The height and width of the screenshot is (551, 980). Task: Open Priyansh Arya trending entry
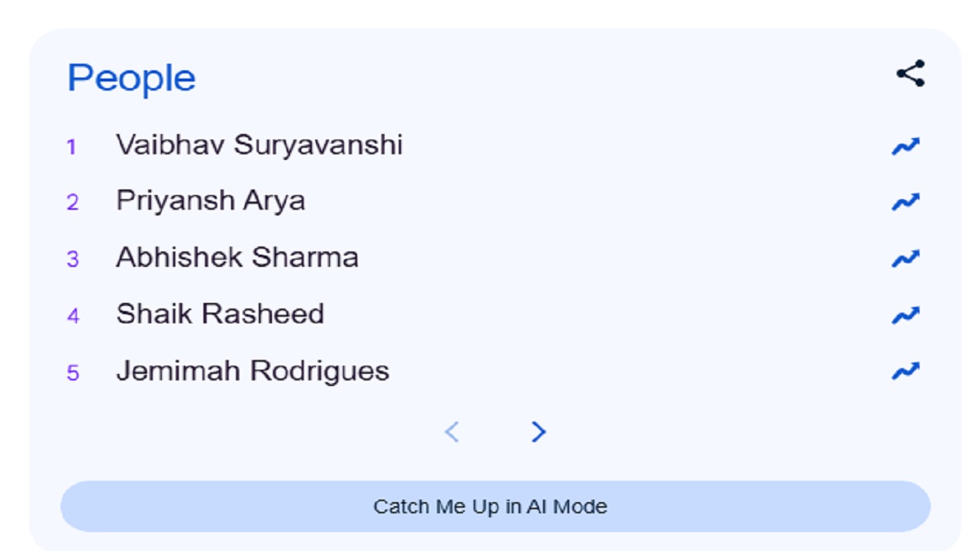click(x=211, y=201)
